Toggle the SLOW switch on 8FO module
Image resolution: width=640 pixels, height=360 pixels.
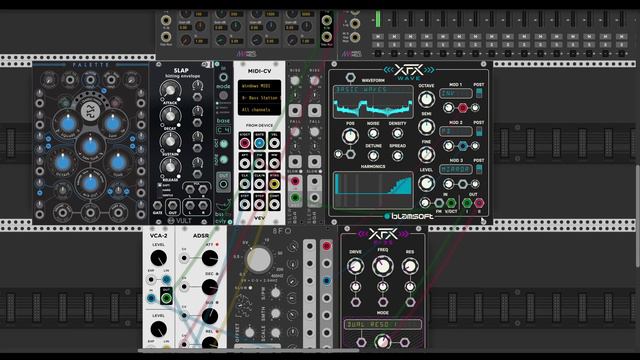[250, 288]
